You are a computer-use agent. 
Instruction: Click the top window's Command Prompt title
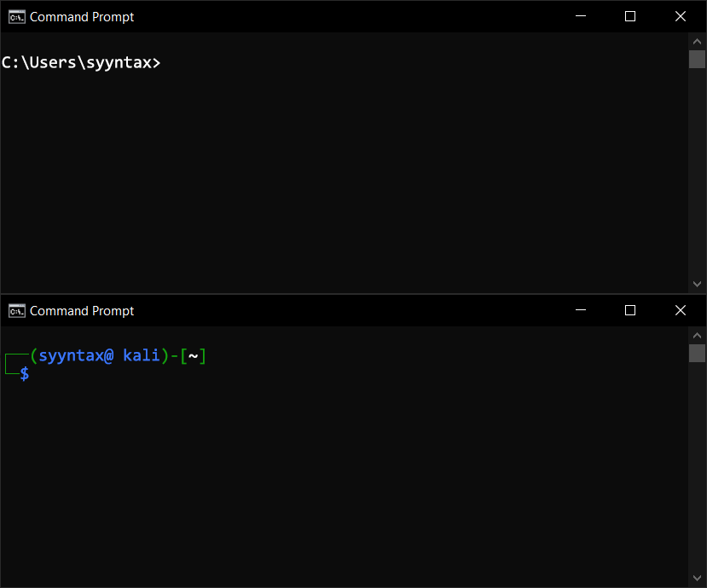[82, 17]
